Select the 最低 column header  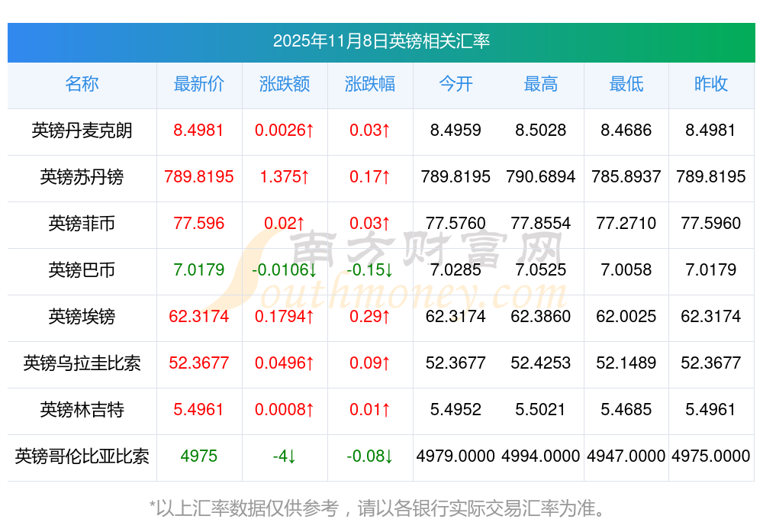pos(626,84)
